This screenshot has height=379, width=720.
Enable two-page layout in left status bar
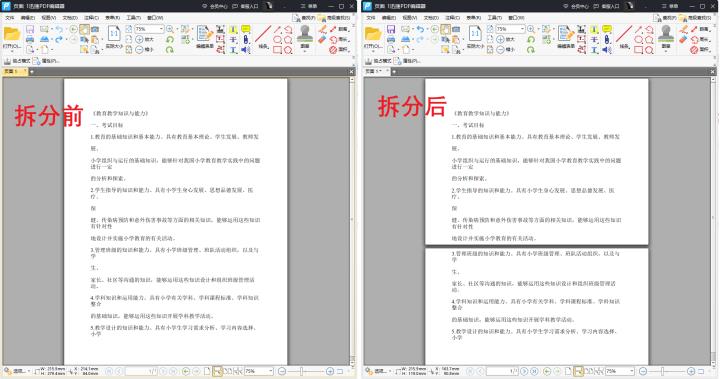click(x=228, y=371)
